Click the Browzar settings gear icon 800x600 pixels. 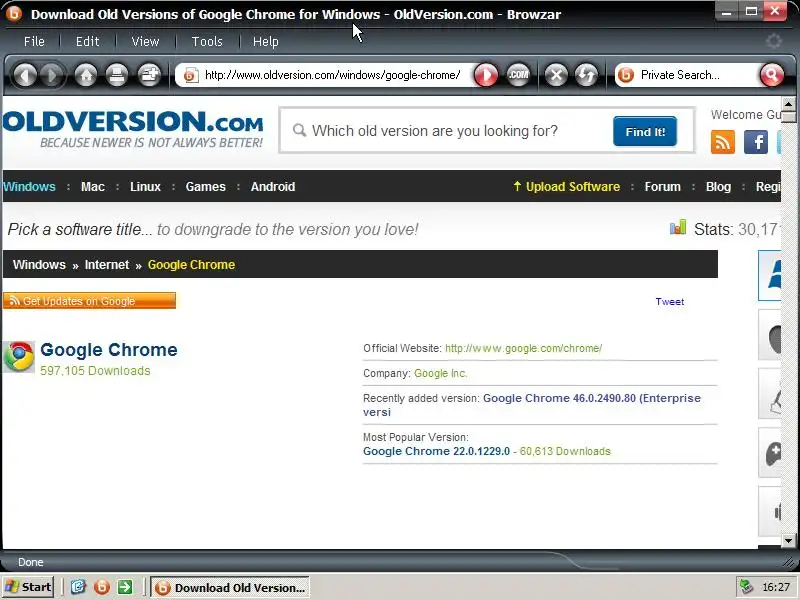click(773, 41)
